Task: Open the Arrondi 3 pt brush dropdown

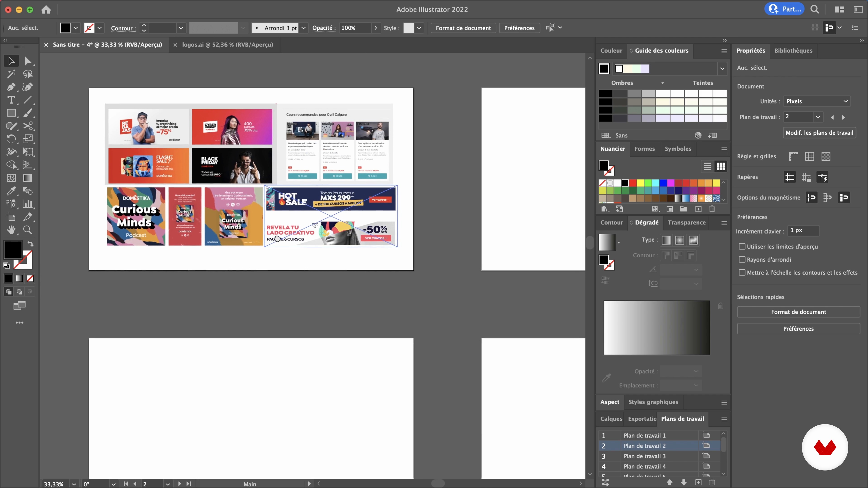Action: (x=304, y=28)
